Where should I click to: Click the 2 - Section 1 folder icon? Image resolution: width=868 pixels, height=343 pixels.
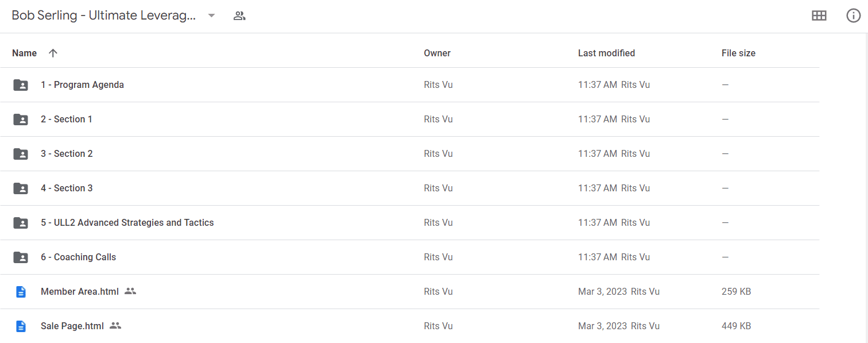click(x=21, y=120)
